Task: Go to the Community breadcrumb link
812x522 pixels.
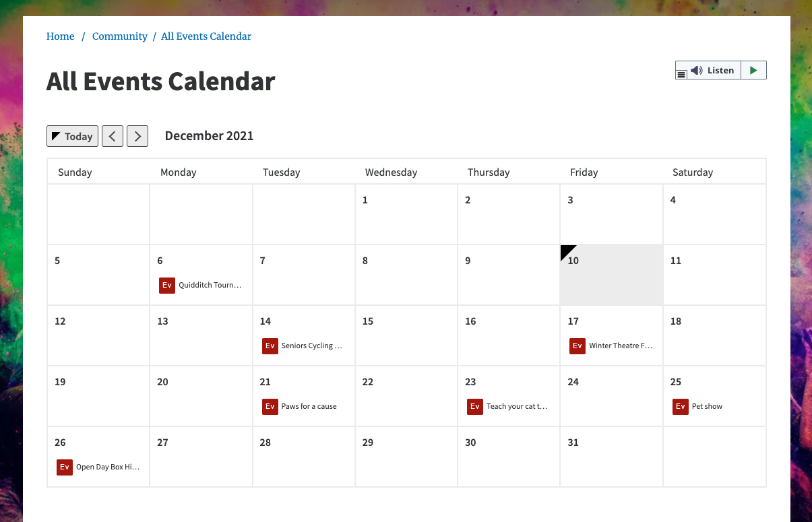Action: [120, 36]
